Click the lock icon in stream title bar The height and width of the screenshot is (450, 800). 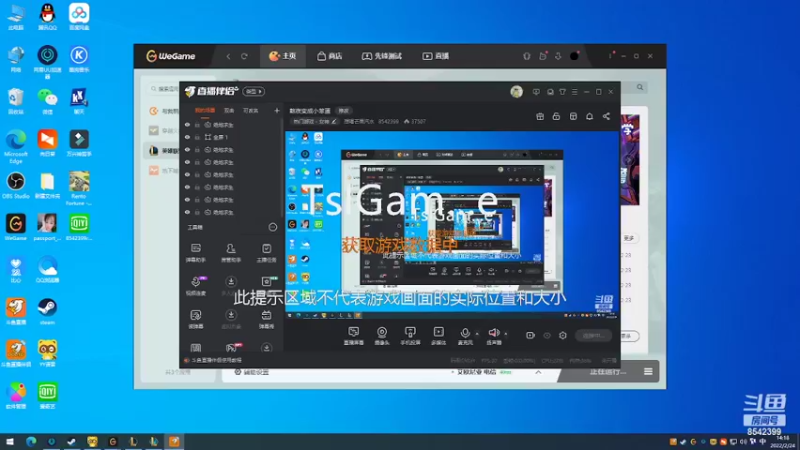coord(556,116)
